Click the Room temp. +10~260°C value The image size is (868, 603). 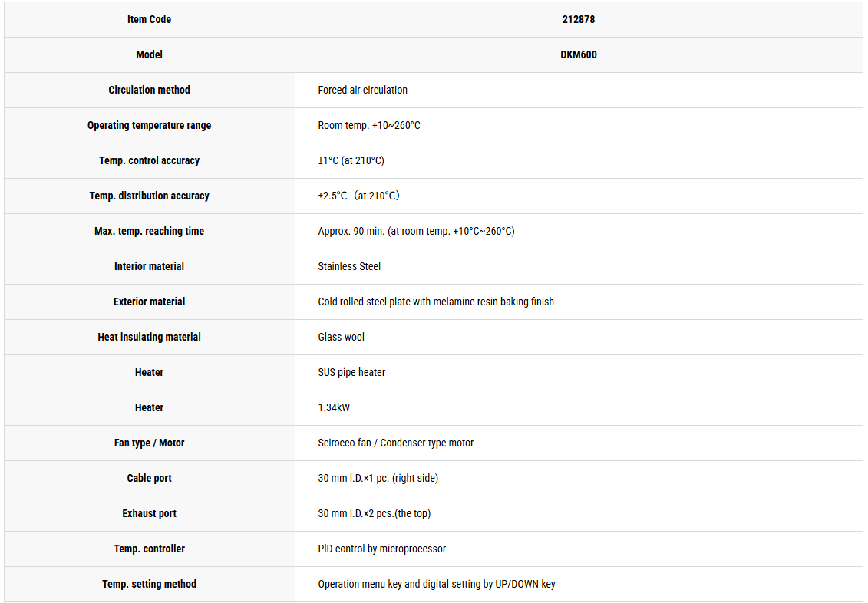pos(369,126)
